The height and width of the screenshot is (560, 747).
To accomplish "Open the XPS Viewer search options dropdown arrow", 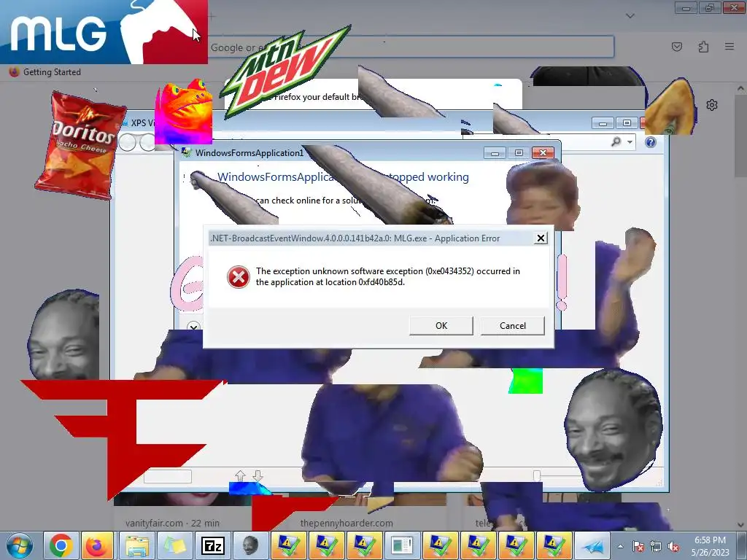I will (x=630, y=142).
